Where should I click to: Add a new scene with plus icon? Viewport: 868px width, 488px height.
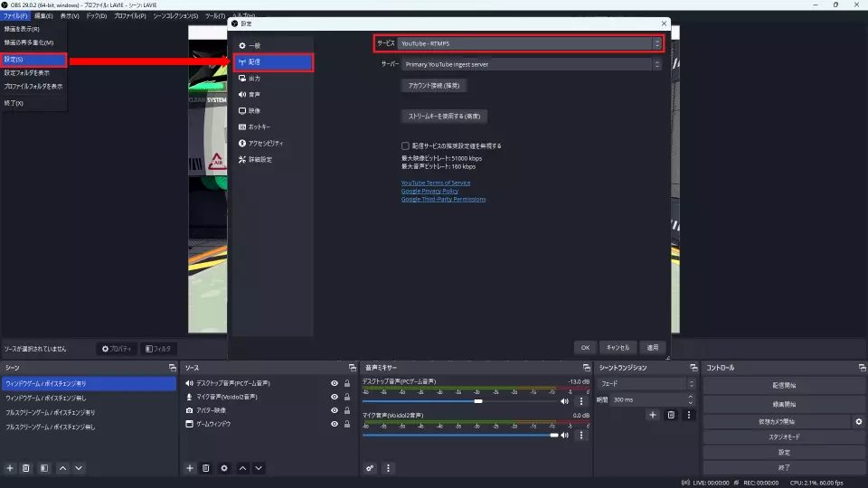coord(10,468)
